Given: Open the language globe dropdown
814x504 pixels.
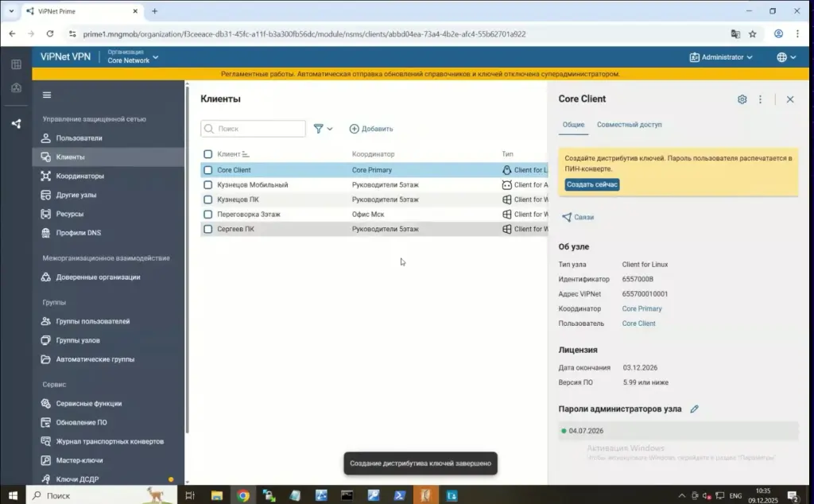Looking at the screenshot, I should coord(786,57).
